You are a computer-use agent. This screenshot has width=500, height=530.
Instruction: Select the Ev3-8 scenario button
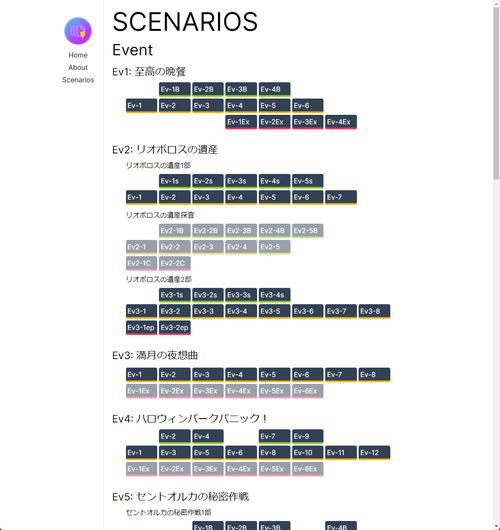click(x=374, y=311)
